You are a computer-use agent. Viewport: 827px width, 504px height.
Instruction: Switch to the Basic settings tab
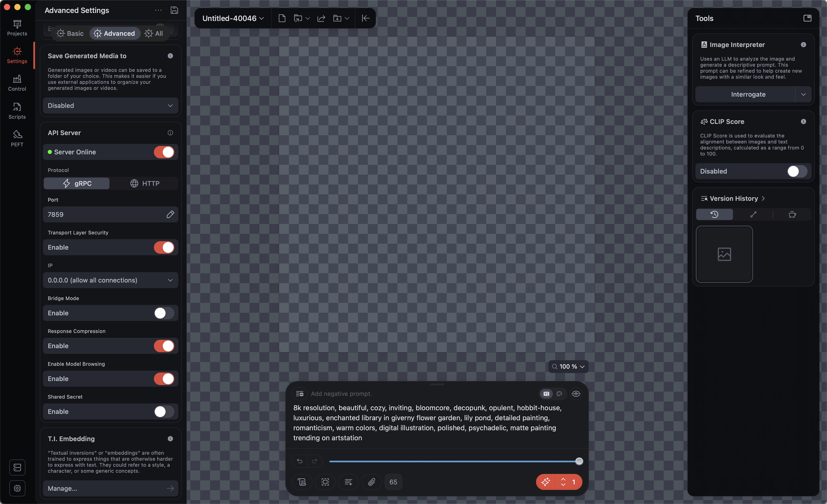coord(70,34)
